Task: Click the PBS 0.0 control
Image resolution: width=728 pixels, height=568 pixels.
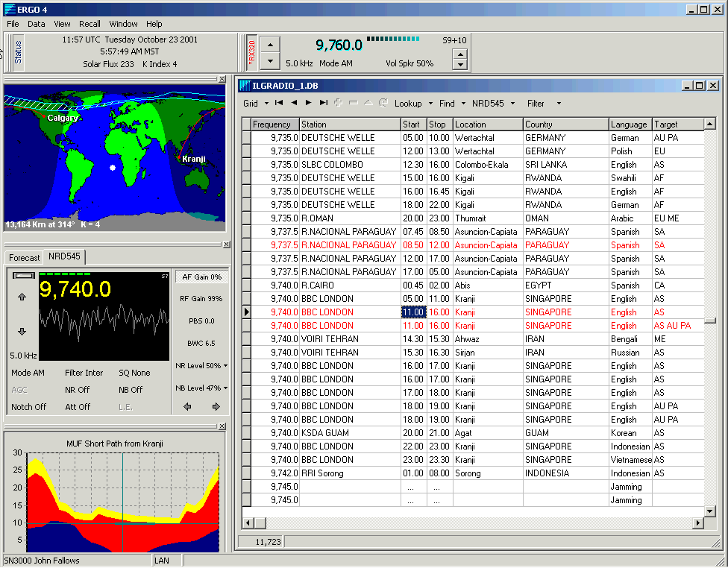Action: [x=201, y=321]
